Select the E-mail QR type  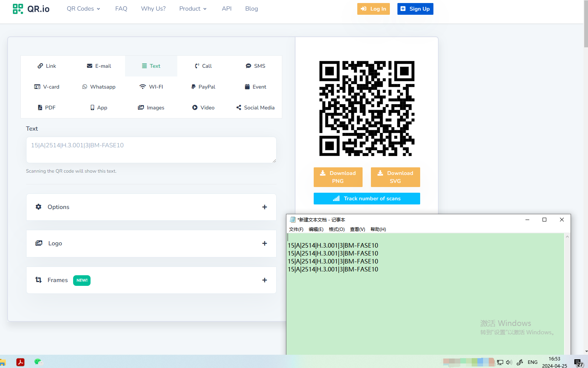coord(99,66)
